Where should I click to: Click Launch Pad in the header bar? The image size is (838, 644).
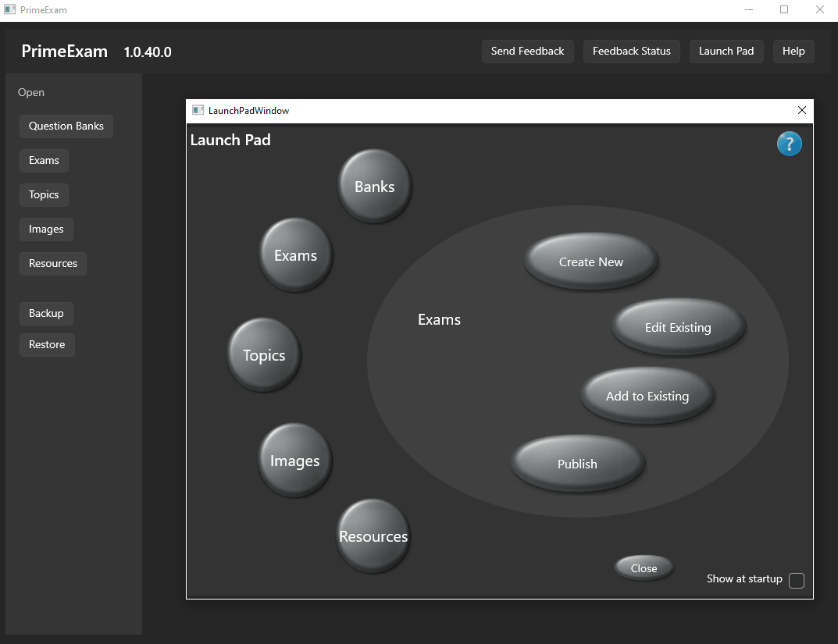click(726, 52)
